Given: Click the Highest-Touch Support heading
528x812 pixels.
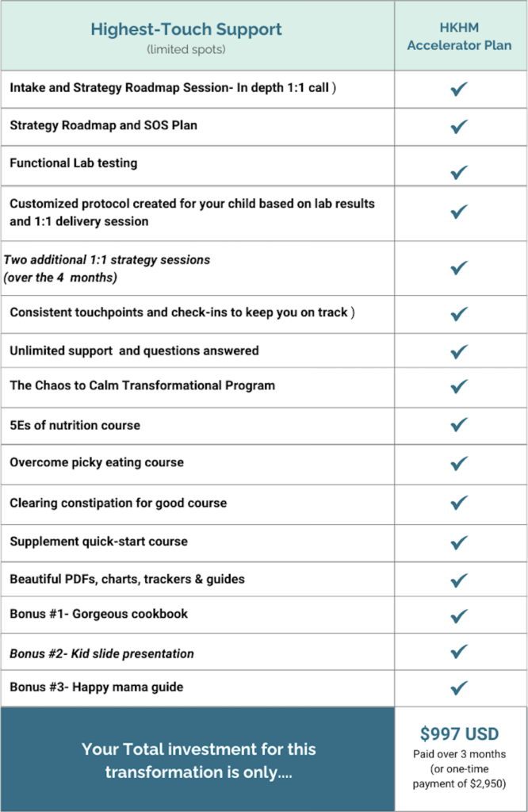Looking at the screenshot, I should tap(186, 31).
